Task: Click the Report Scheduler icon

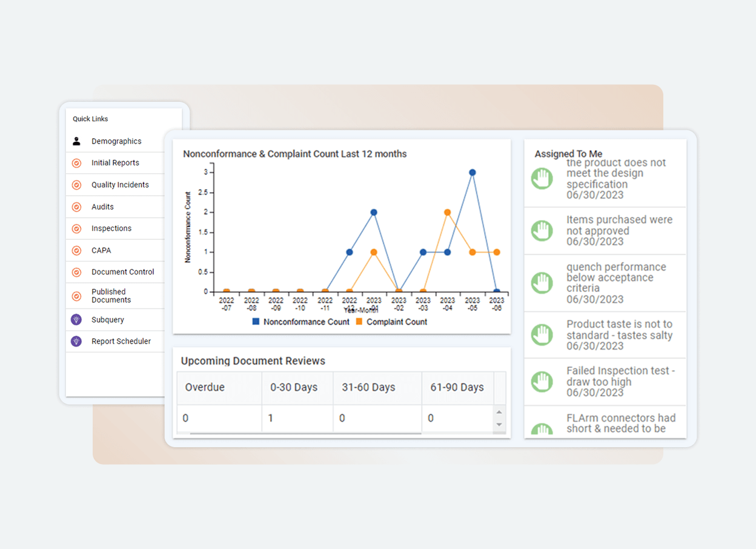Action: pyautogui.click(x=76, y=341)
